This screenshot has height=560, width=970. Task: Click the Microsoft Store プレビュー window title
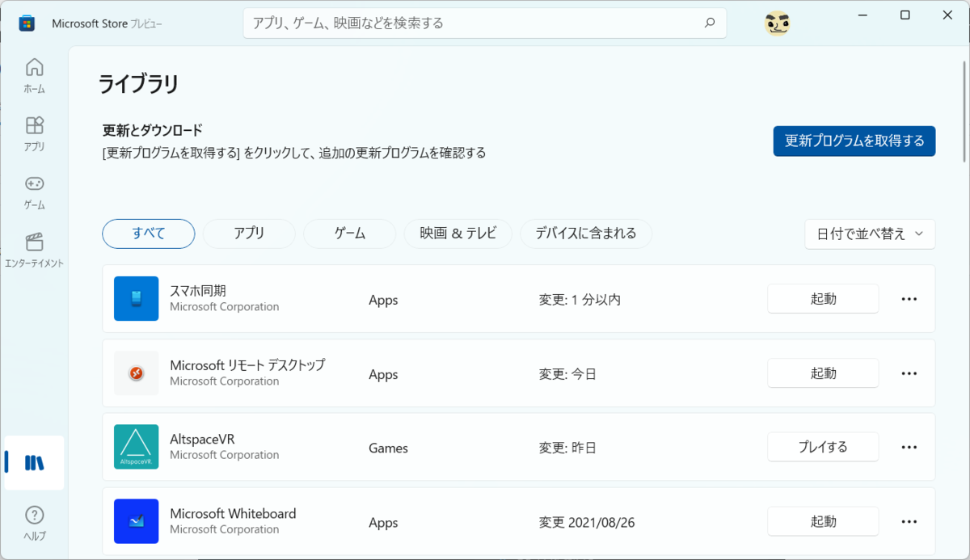point(107,23)
